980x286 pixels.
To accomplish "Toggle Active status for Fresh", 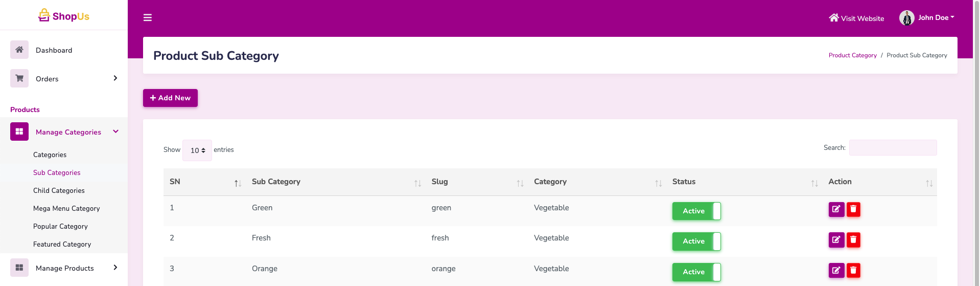I will click(696, 241).
